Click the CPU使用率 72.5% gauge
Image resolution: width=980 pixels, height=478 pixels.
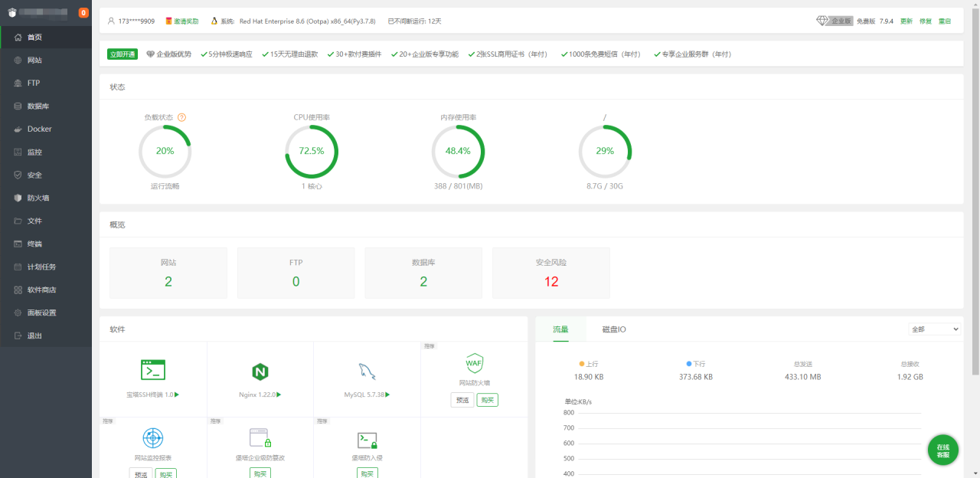[x=312, y=152]
